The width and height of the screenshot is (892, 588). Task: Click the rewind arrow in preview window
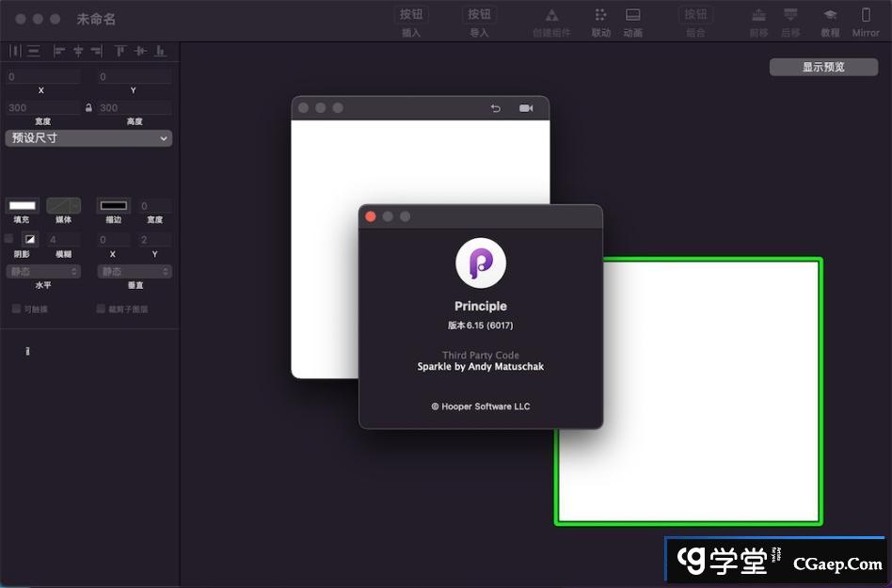496,108
